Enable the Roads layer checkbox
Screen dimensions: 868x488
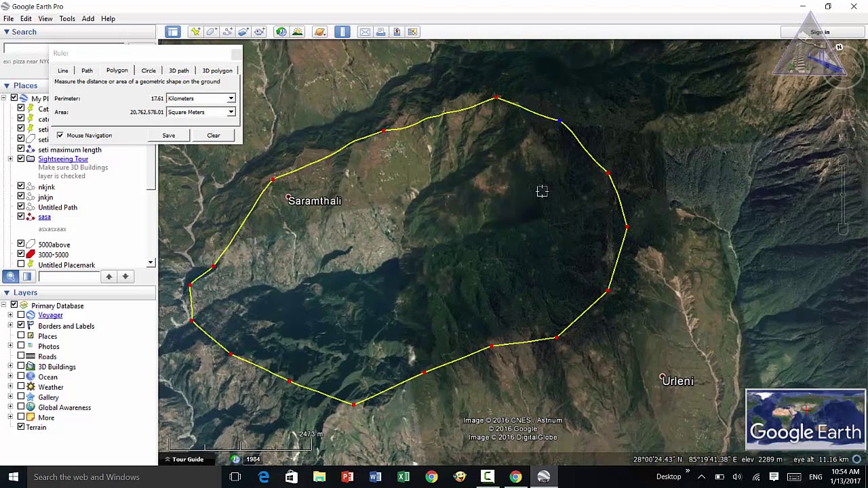click(x=21, y=357)
